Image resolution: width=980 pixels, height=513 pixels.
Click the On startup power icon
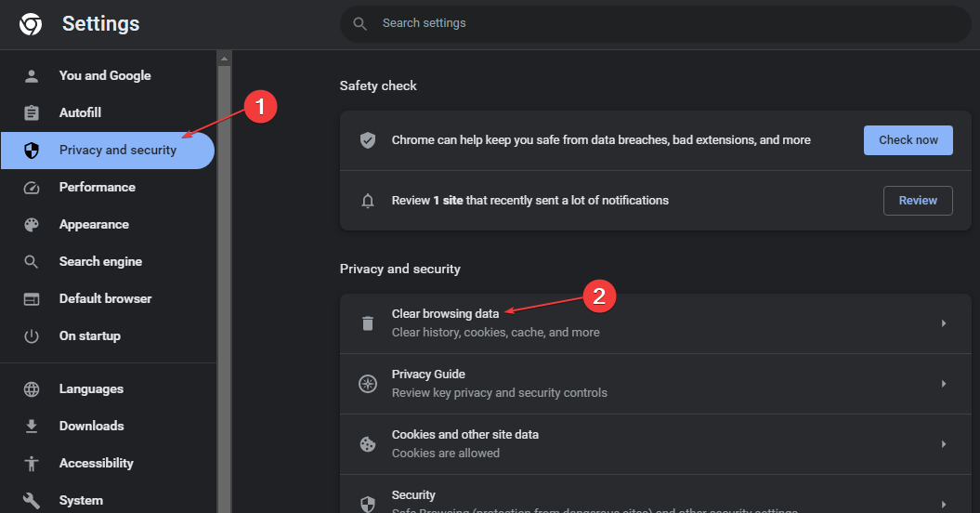[32, 335]
